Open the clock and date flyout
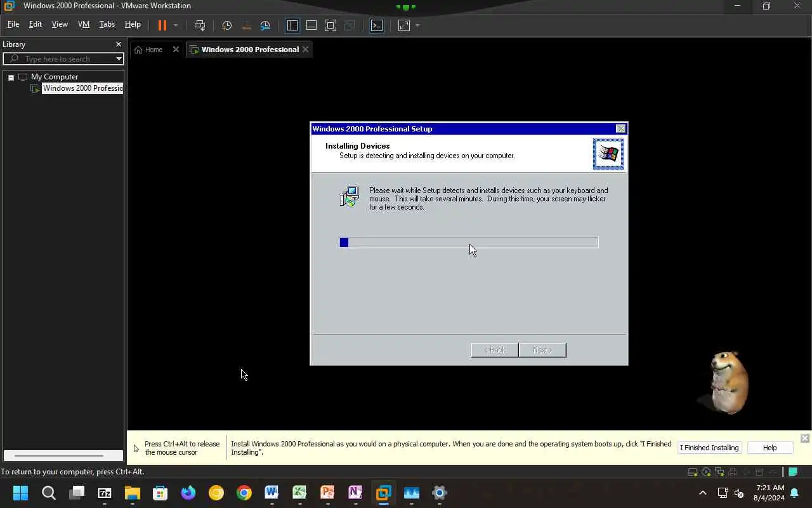 [x=769, y=493]
